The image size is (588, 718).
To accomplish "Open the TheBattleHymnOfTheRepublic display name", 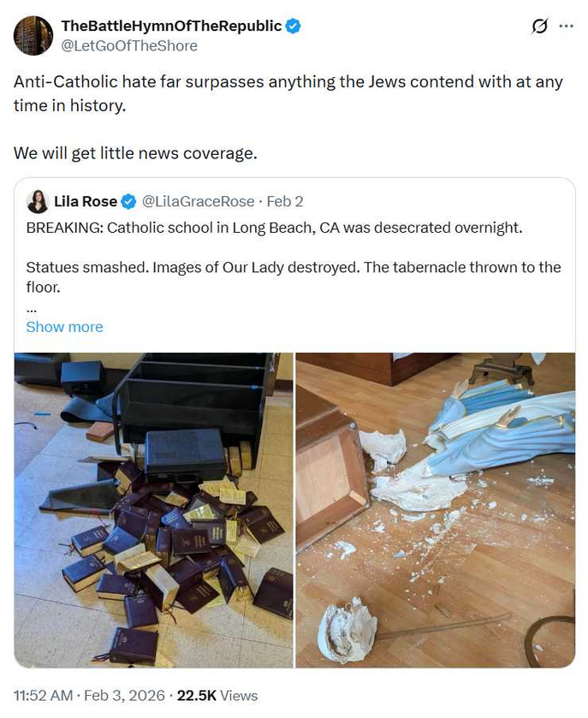I will (x=171, y=27).
